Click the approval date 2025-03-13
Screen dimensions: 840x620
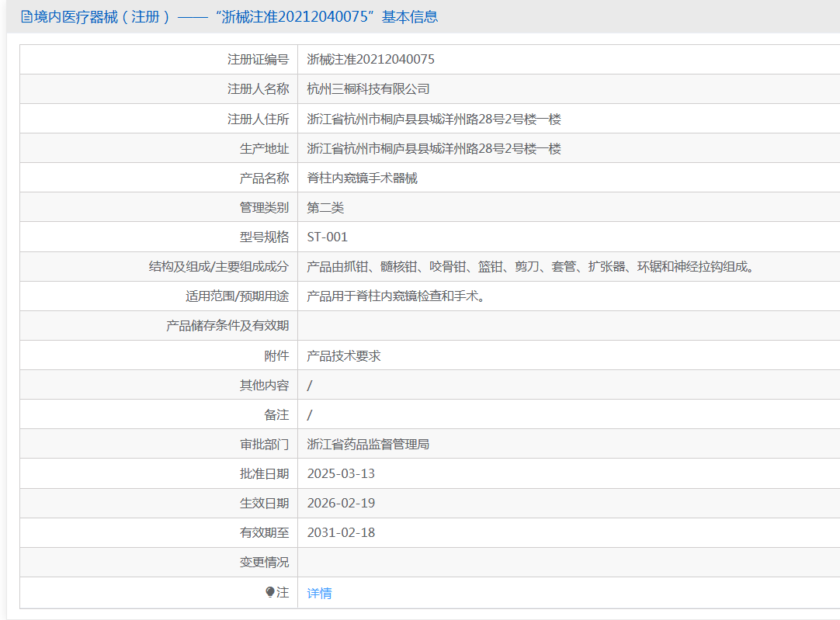tap(341, 474)
